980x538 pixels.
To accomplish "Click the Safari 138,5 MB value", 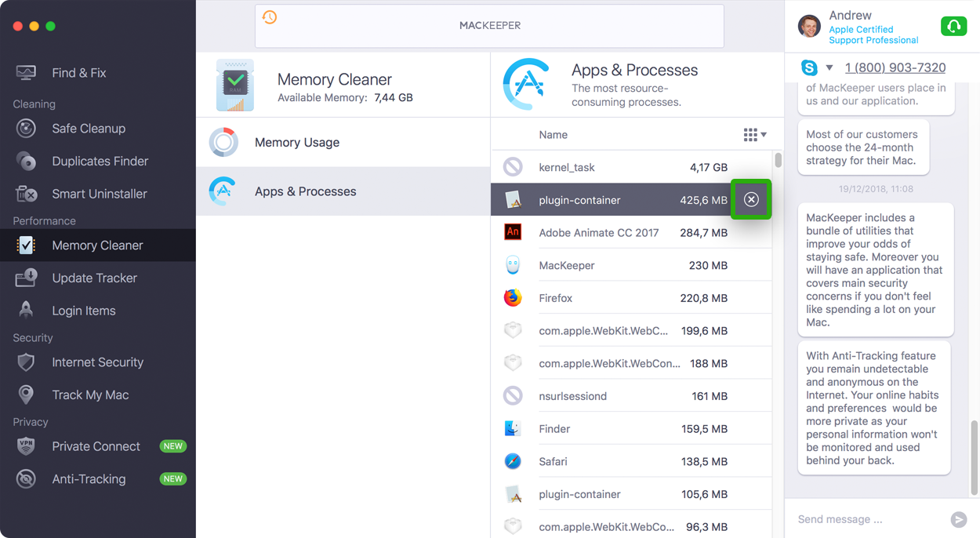I will click(x=703, y=461).
